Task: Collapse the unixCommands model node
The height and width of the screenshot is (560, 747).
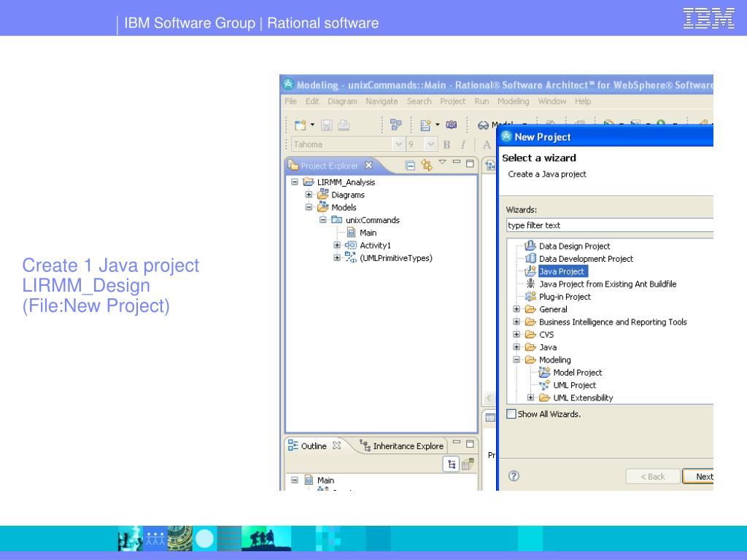Action: pyautogui.click(x=323, y=219)
